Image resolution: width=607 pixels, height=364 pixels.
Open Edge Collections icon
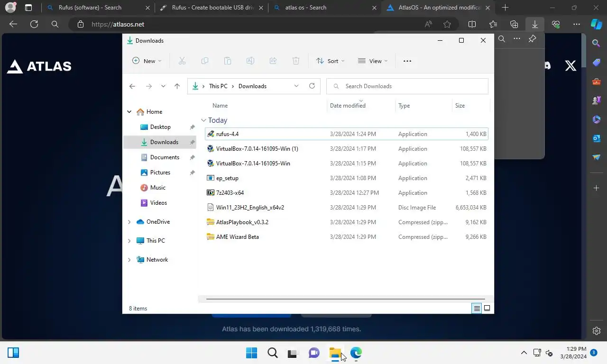tap(514, 24)
